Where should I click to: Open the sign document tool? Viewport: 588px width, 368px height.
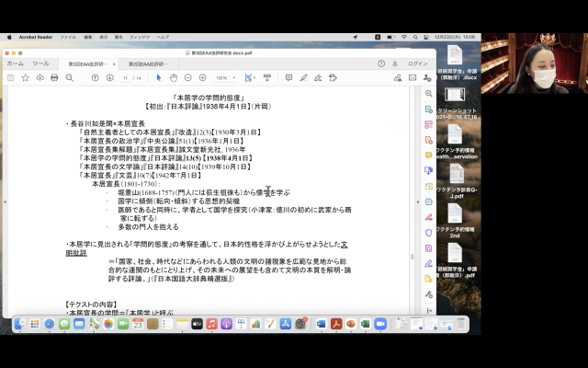(319, 77)
